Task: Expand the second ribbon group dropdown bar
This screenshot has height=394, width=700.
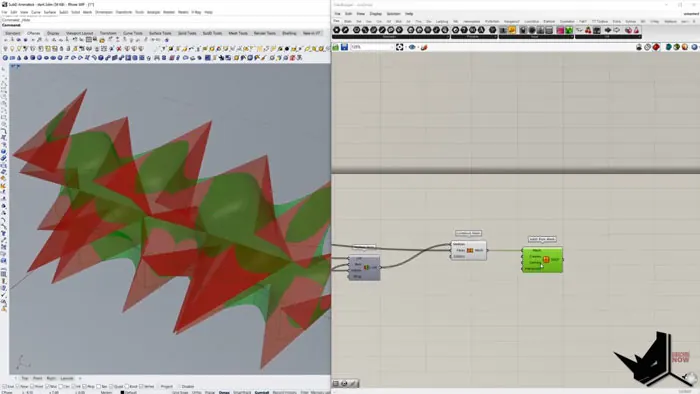Action: coord(474,37)
